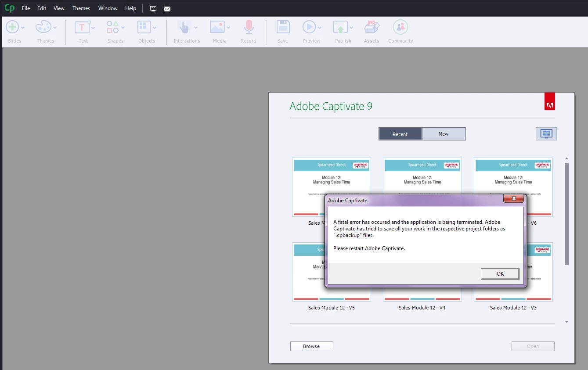Expand the Interactions dropdown arrow

pyautogui.click(x=195, y=28)
